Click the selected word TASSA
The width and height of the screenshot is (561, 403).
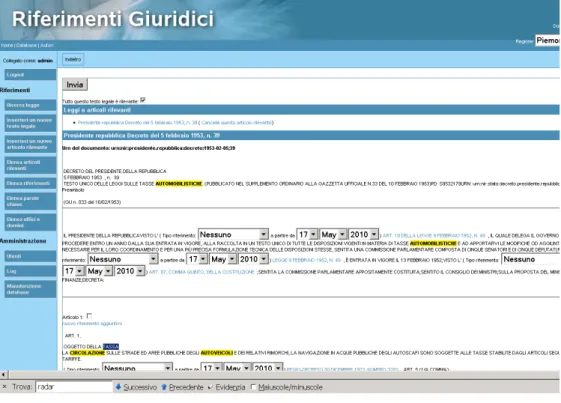111,346
